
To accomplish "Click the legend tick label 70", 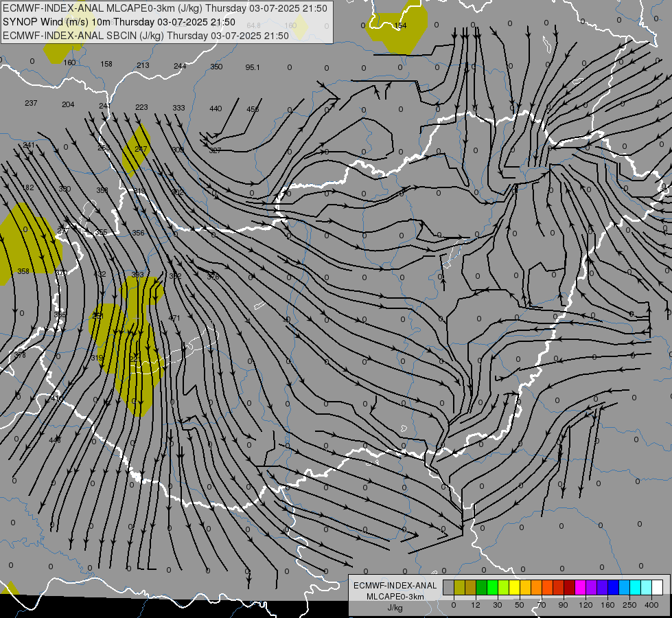I will coord(542,605).
